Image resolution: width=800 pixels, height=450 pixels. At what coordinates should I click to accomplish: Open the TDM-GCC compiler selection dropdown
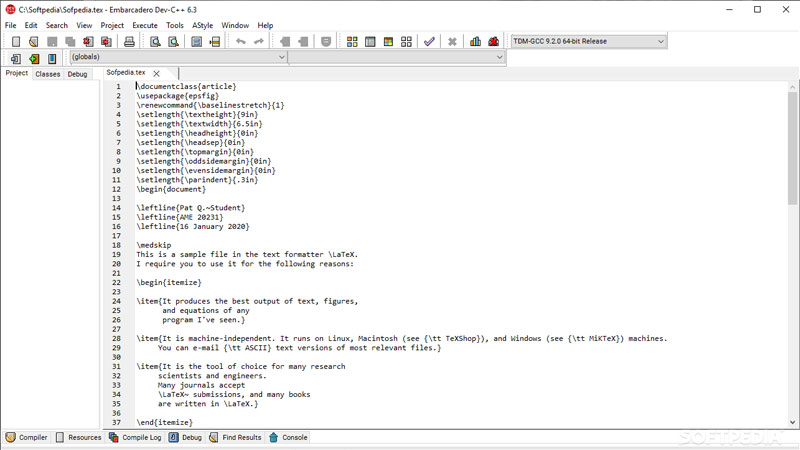click(588, 42)
